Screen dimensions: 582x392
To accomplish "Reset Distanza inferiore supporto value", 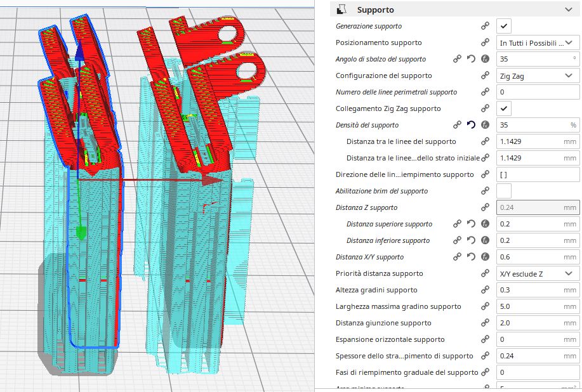I will click(x=471, y=240).
